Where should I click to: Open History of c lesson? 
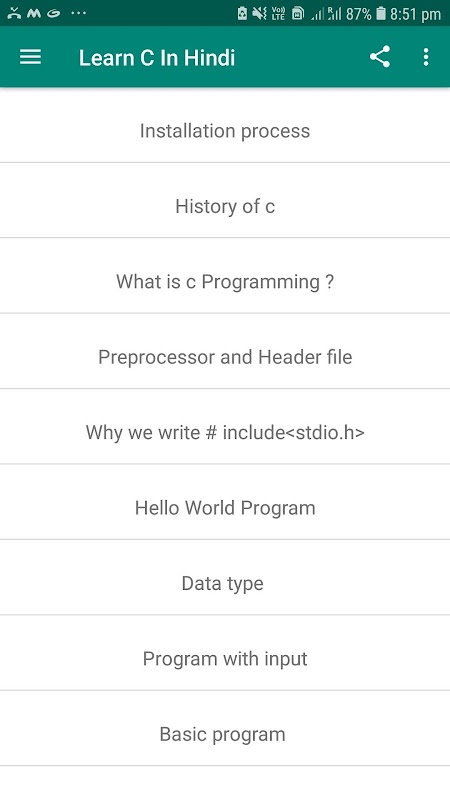(x=225, y=207)
